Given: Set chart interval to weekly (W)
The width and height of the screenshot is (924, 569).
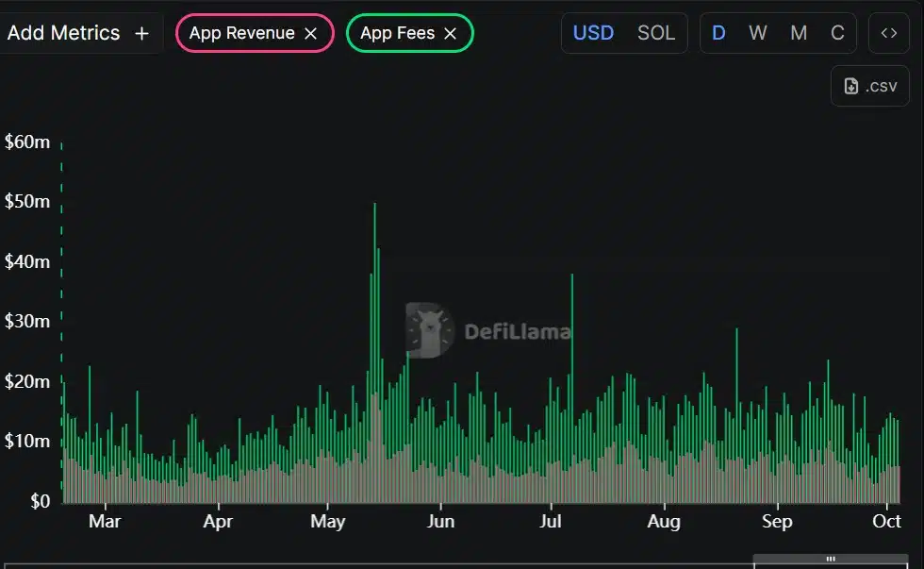Looking at the screenshot, I should coord(758,33).
